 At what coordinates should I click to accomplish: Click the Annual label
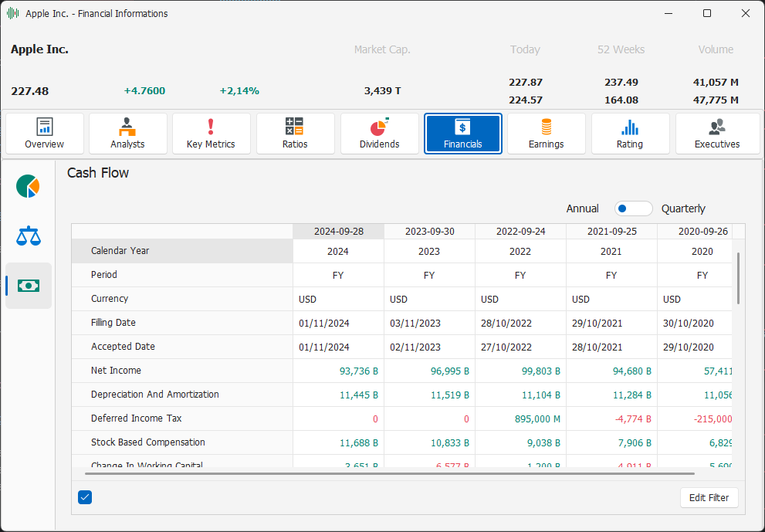582,208
